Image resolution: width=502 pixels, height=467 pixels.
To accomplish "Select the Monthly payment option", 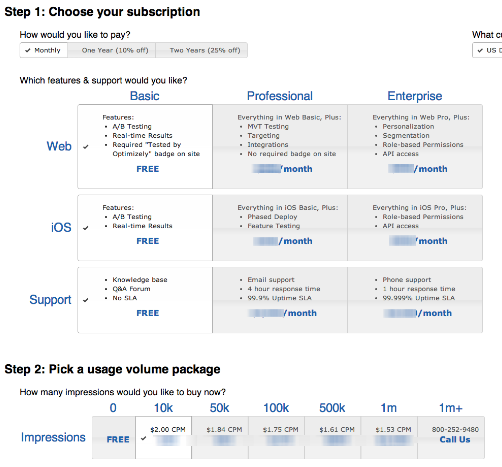I will 44,50.
